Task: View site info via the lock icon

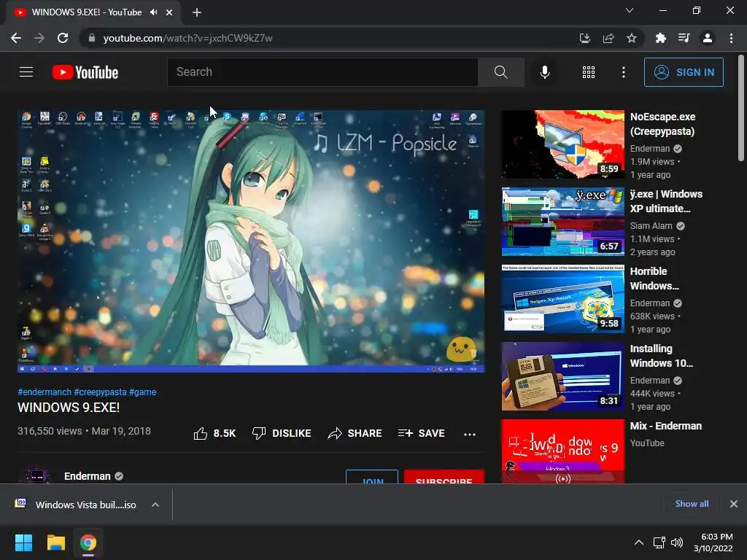Action: tap(92, 38)
